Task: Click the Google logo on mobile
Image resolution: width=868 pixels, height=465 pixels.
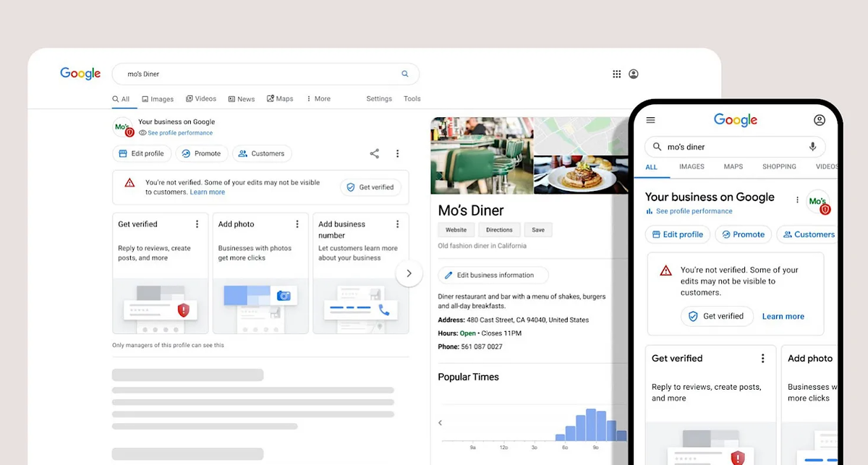Action: (736, 120)
